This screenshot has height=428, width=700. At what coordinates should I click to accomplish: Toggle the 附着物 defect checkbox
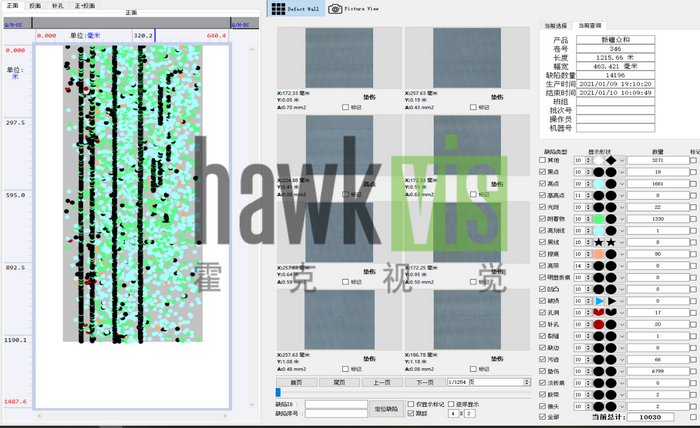tap(542, 219)
